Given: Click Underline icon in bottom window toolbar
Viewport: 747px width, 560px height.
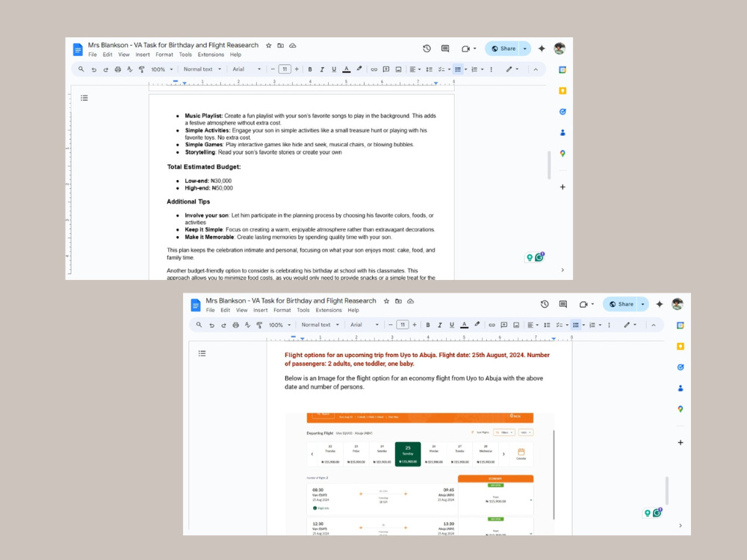Looking at the screenshot, I should tap(452, 326).
